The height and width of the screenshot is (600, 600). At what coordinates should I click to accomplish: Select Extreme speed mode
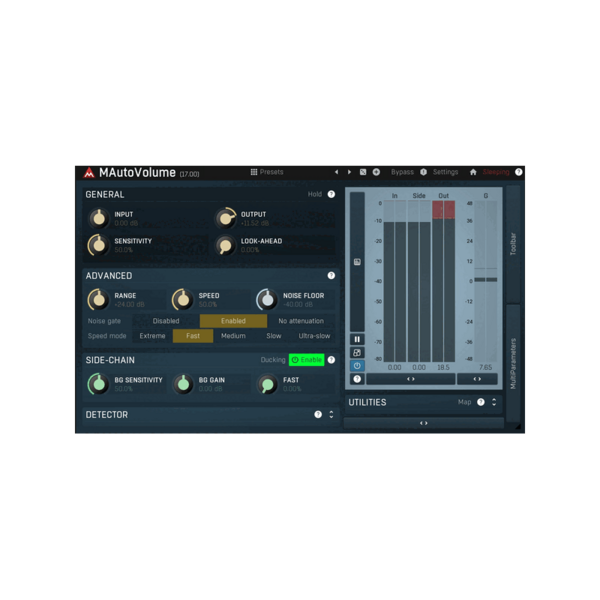click(x=152, y=336)
